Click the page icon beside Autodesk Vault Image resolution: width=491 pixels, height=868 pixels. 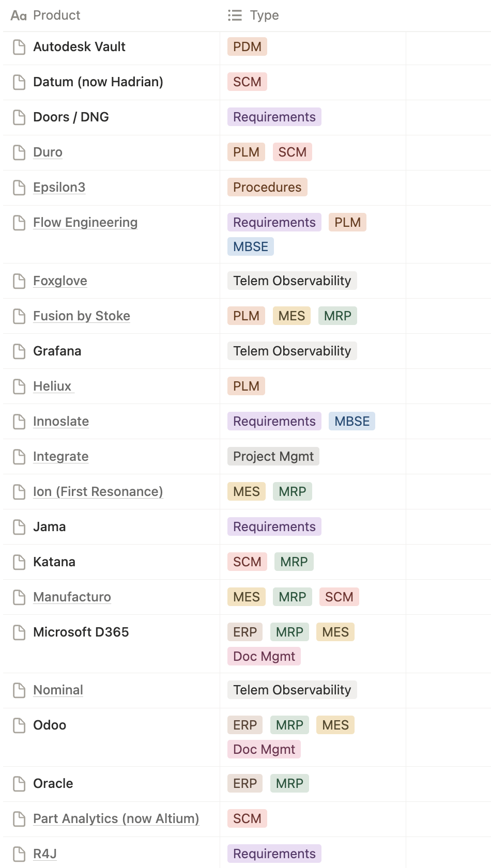(x=19, y=47)
